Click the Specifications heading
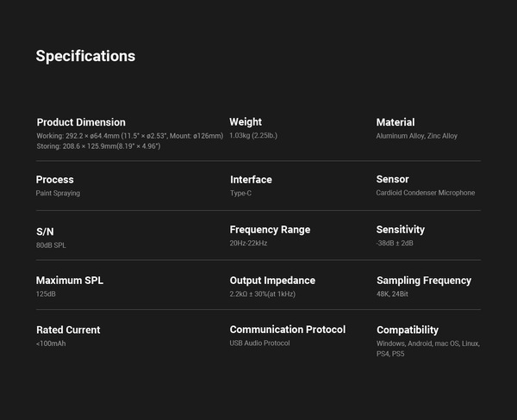Screen dimensions: 517x420 click(x=85, y=56)
